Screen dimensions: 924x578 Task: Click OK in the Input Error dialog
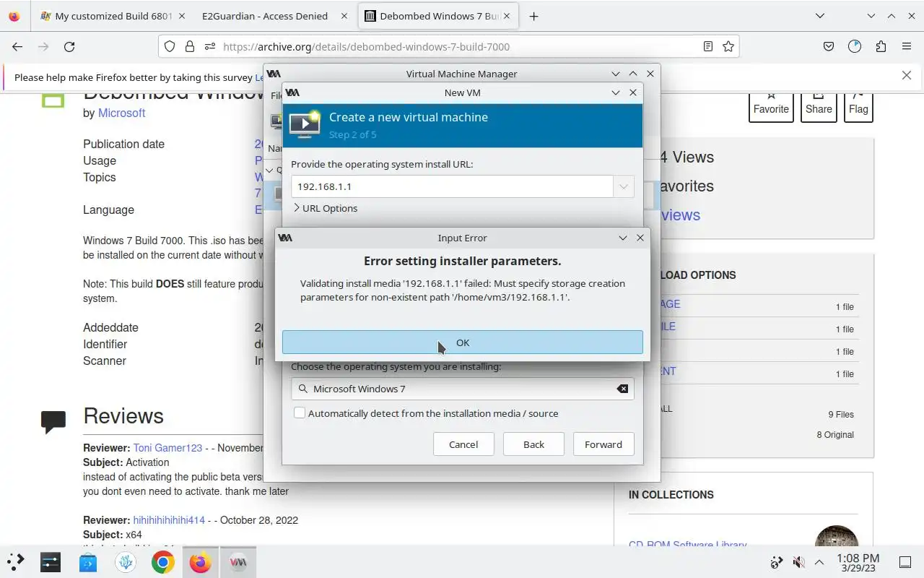(x=462, y=342)
